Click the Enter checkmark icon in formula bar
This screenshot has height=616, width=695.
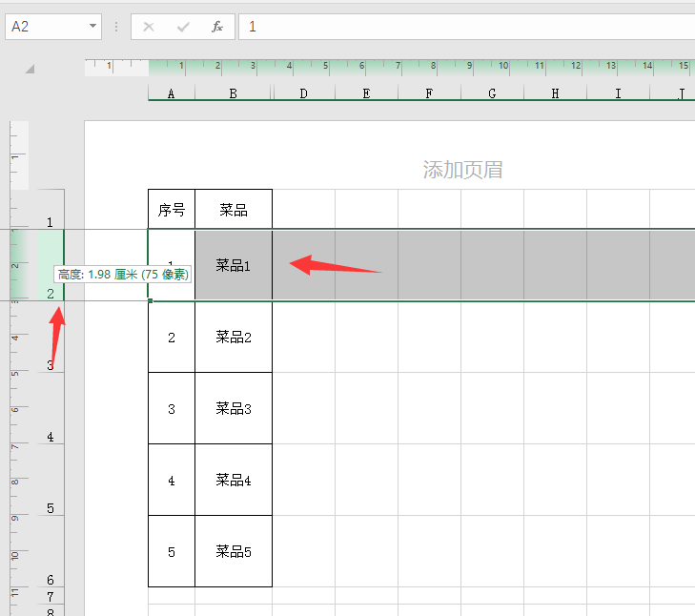[x=182, y=27]
